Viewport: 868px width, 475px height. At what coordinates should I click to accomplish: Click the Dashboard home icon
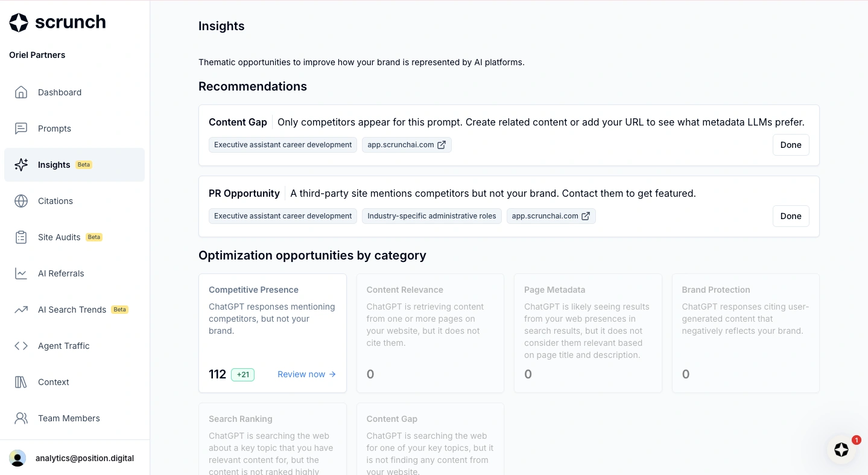(x=21, y=92)
